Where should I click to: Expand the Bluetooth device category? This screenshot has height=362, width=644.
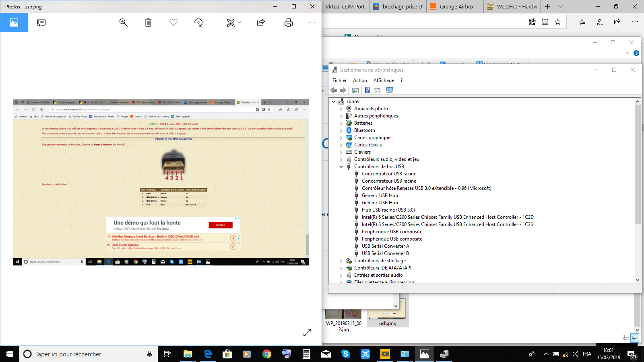(341, 130)
